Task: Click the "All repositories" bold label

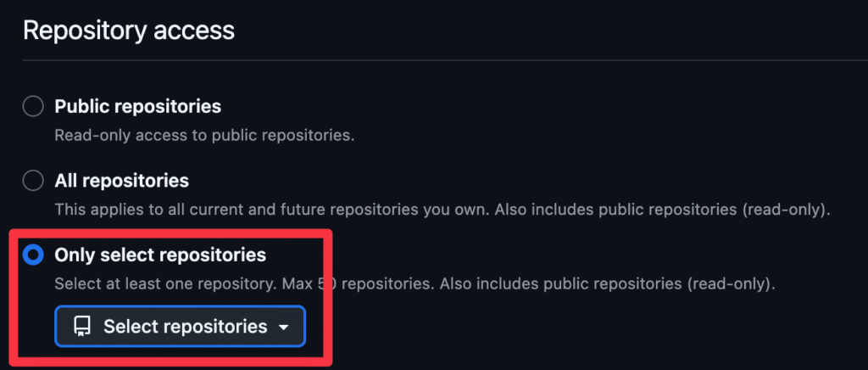Action: 122,181
